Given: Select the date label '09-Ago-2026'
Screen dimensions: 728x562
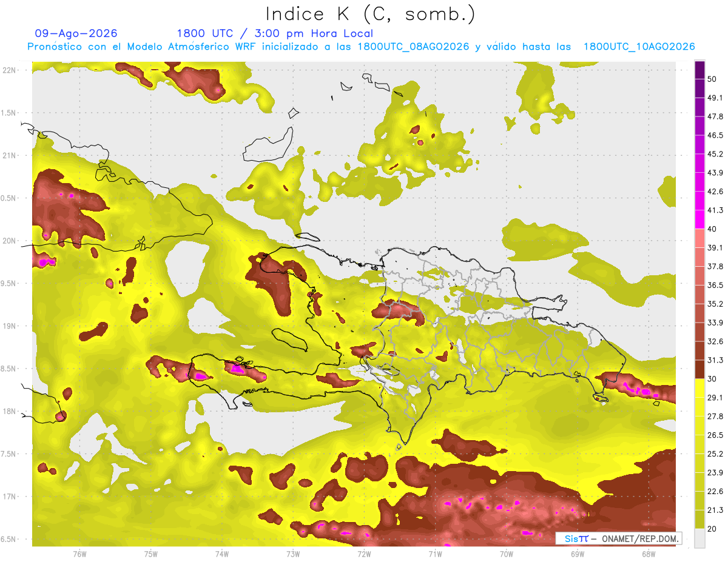Looking at the screenshot, I should (x=76, y=33).
